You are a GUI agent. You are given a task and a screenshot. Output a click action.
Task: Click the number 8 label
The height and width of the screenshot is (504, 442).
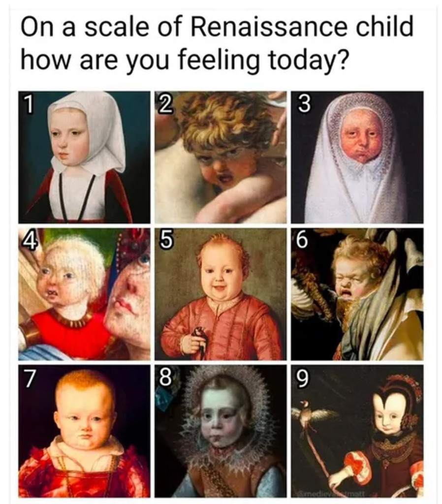click(165, 378)
